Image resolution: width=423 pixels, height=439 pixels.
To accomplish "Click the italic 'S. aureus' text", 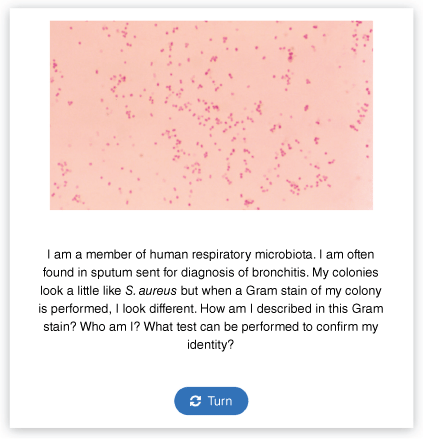I will tap(151, 291).
